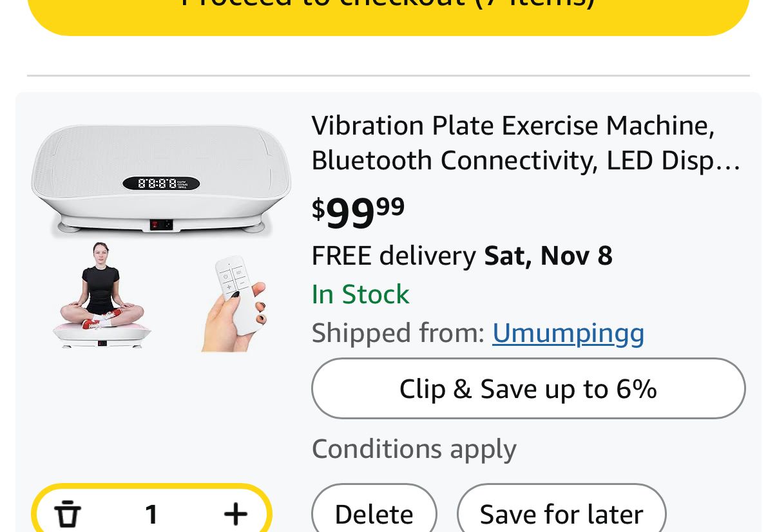Click the Conditions apply text
777x532 pixels.
414,449
